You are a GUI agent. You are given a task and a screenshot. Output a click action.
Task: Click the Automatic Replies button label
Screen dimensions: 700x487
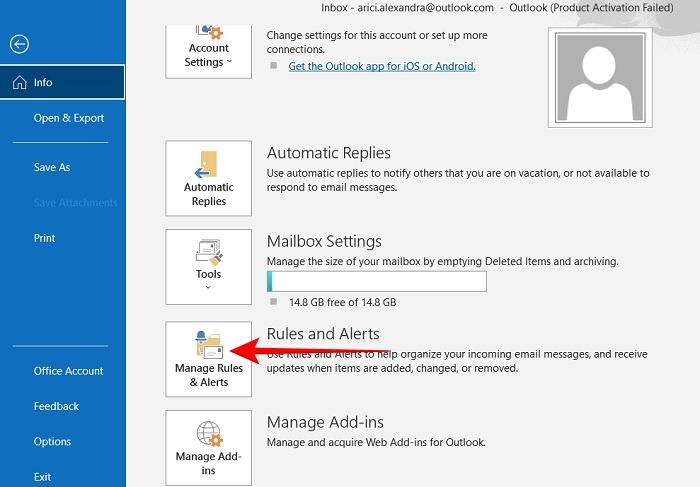208,194
